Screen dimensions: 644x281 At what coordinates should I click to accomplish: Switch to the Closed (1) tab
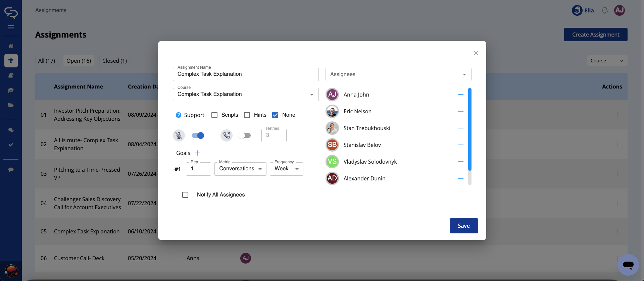click(114, 61)
